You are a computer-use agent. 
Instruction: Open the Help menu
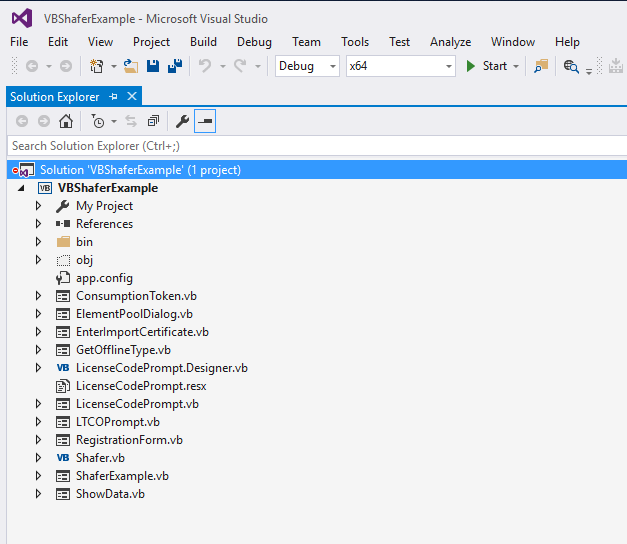click(x=567, y=42)
